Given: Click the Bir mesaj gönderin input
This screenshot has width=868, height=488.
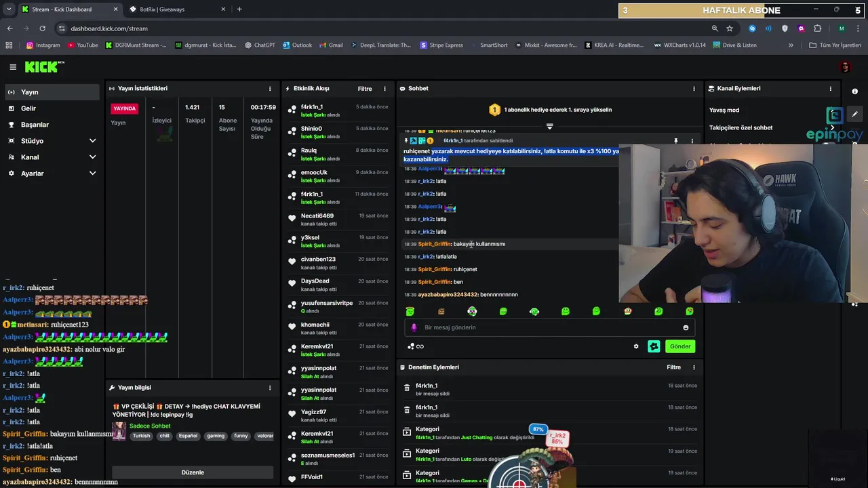Looking at the screenshot, I should (x=549, y=327).
